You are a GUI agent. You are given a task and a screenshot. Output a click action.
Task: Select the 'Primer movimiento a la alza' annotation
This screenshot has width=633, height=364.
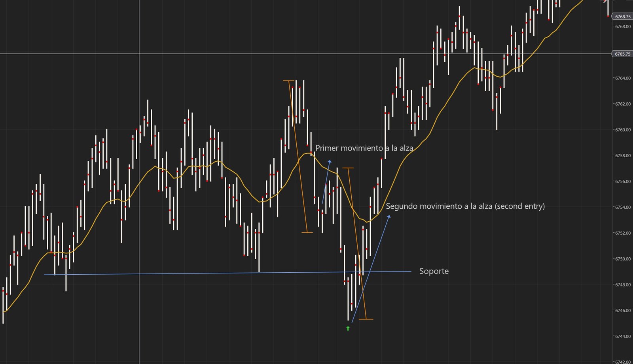(364, 148)
